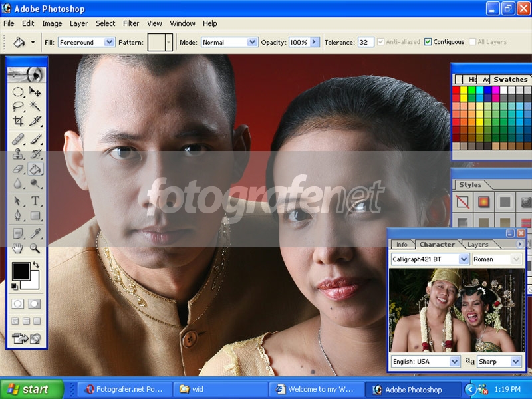Switch to the Layers tab
Image resolution: width=532 pixels, height=399 pixels.
pyautogui.click(x=477, y=245)
